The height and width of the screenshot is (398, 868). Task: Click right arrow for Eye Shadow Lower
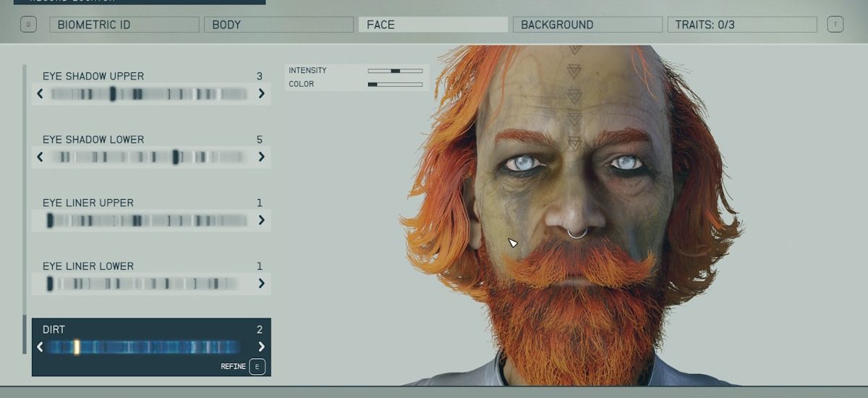click(261, 157)
